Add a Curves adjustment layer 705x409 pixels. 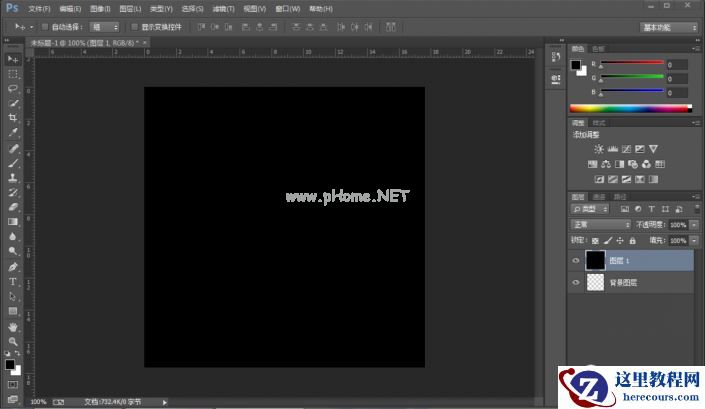pos(626,149)
